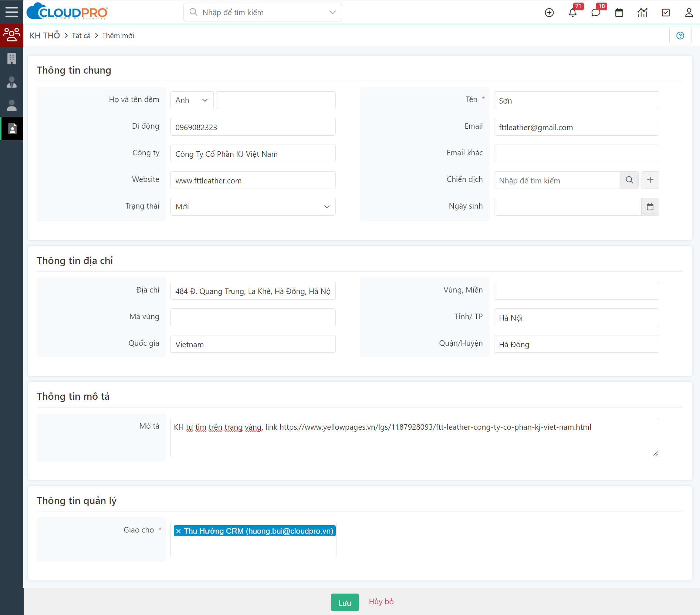Click the Họ và tên đệm text field

pos(276,100)
